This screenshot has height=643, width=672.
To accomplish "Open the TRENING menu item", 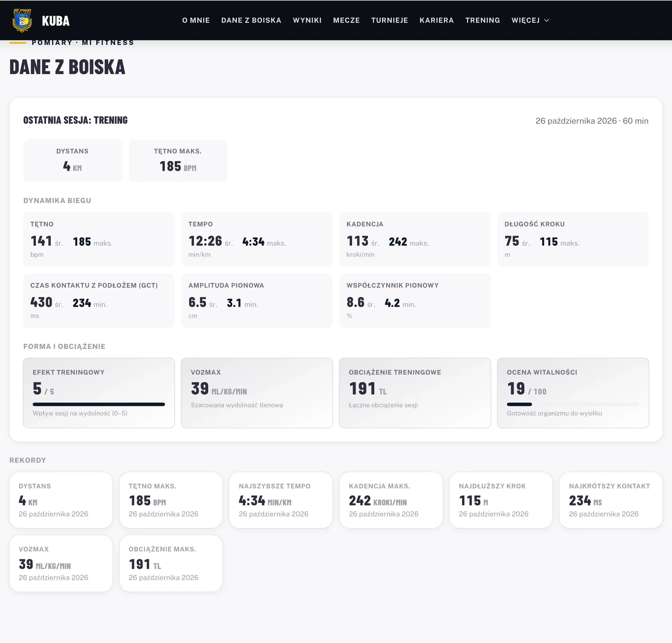I will click(x=482, y=20).
